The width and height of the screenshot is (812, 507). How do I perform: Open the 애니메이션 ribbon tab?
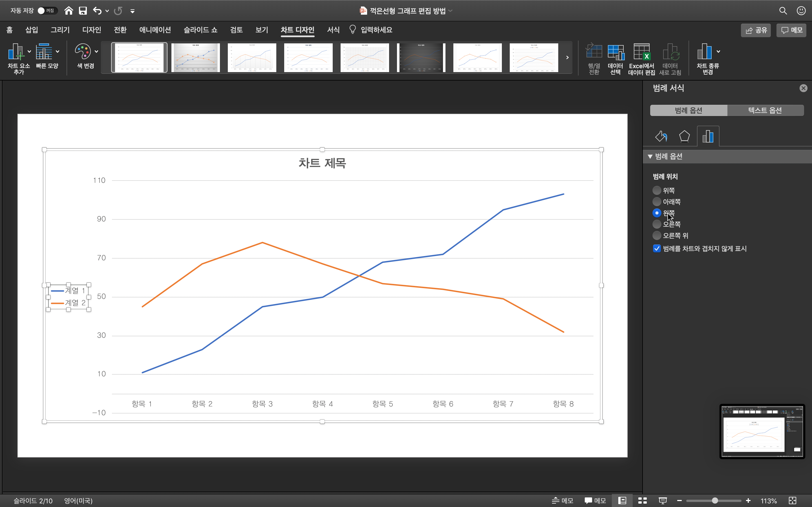point(155,30)
